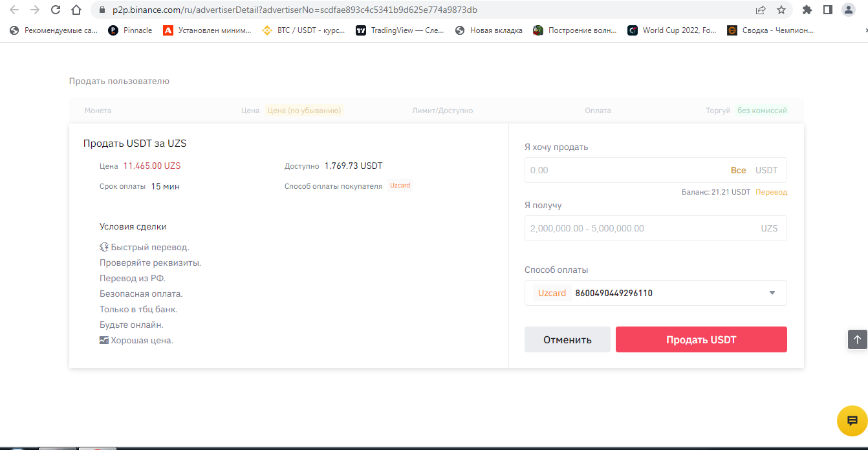Screen dimensions: 868x450
Task: Open the World Cup 2022 bookmark
Action: tap(672, 30)
